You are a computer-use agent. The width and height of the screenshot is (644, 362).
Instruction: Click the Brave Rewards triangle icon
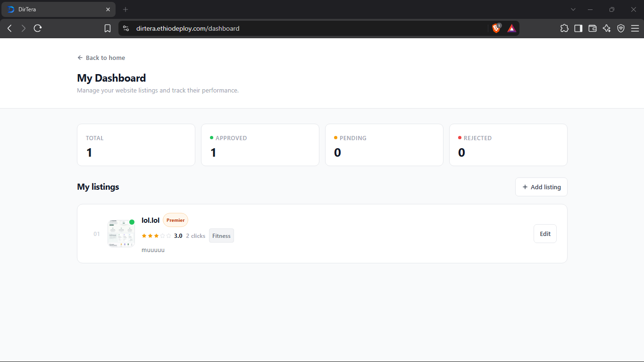tap(511, 28)
